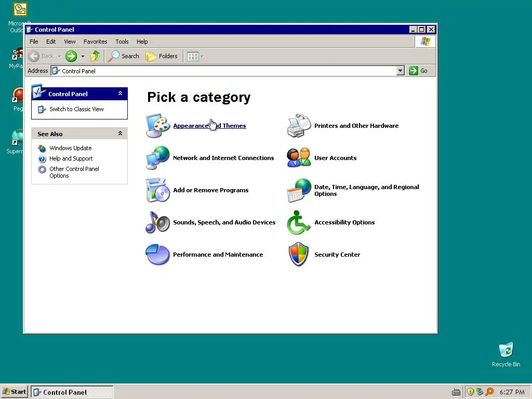This screenshot has height=399, width=532.
Task: Open the Edit menu
Action: point(51,42)
